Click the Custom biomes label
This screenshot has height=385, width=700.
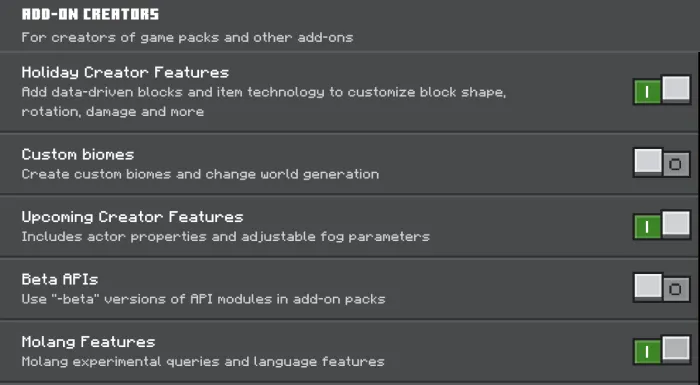tap(78, 155)
